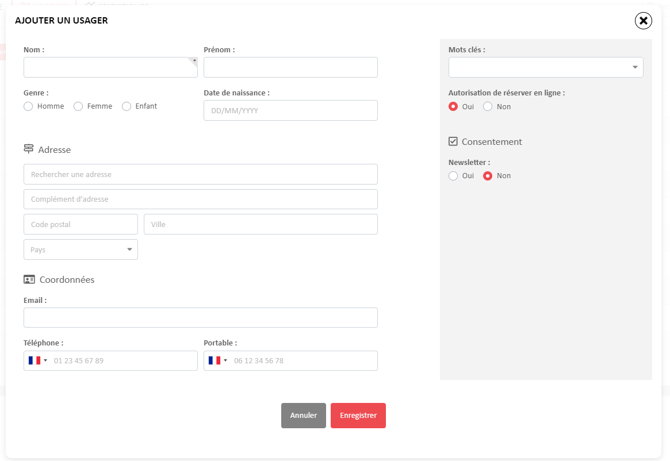
Task: Close the Ajouter un usager dialog
Action: [x=643, y=21]
